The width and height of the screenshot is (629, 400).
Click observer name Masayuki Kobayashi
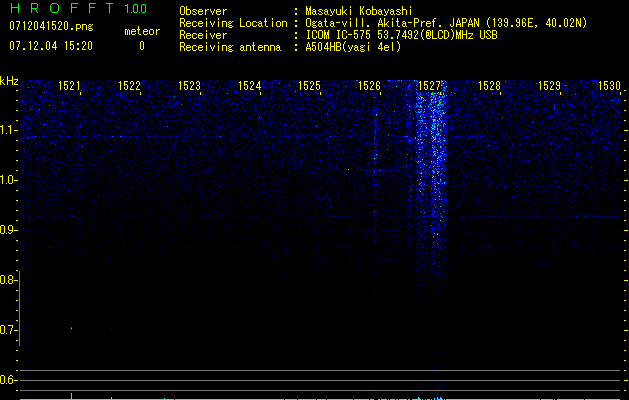click(359, 11)
